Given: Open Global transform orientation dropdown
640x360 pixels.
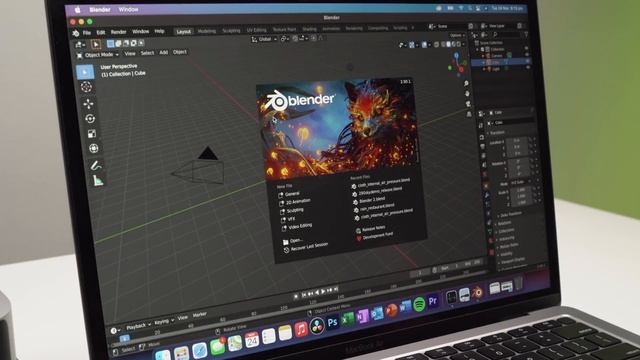Looking at the screenshot, I should point(264,39).
